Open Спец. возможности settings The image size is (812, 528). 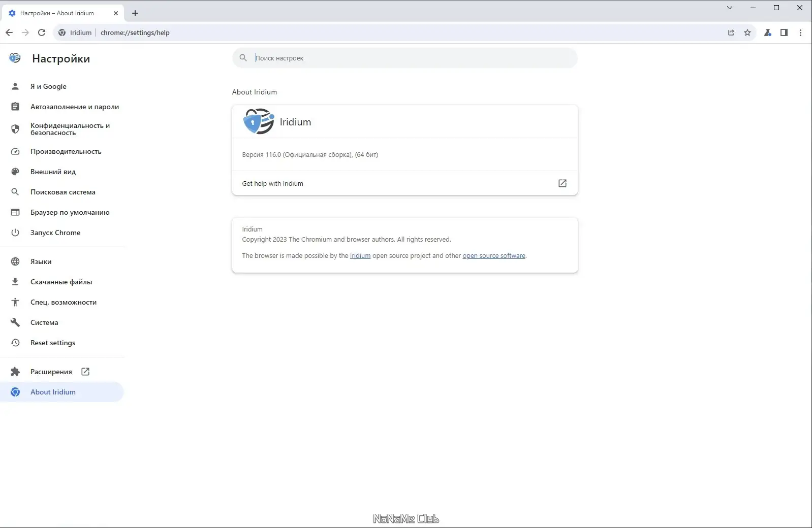click(62, 302)
